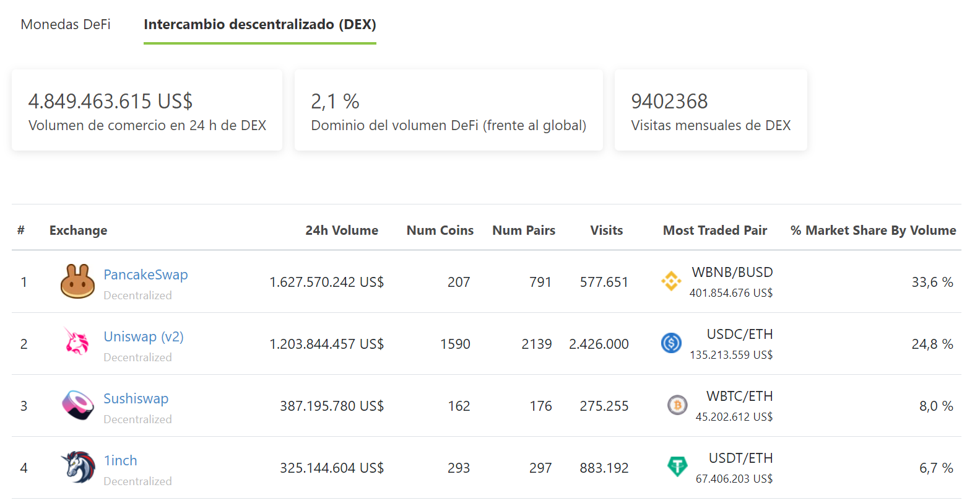The height and width of the screenshot is (500, 980).
Task: Click PancakeSwap's 33,6 % market share
Action: (x=932, y=282)
